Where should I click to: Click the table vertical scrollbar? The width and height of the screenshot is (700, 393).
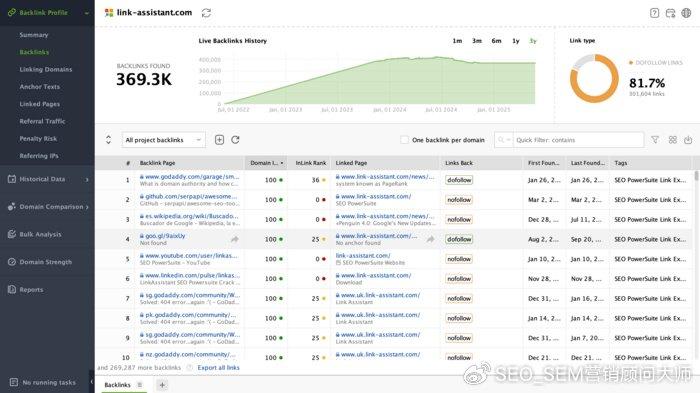(696, 176)
